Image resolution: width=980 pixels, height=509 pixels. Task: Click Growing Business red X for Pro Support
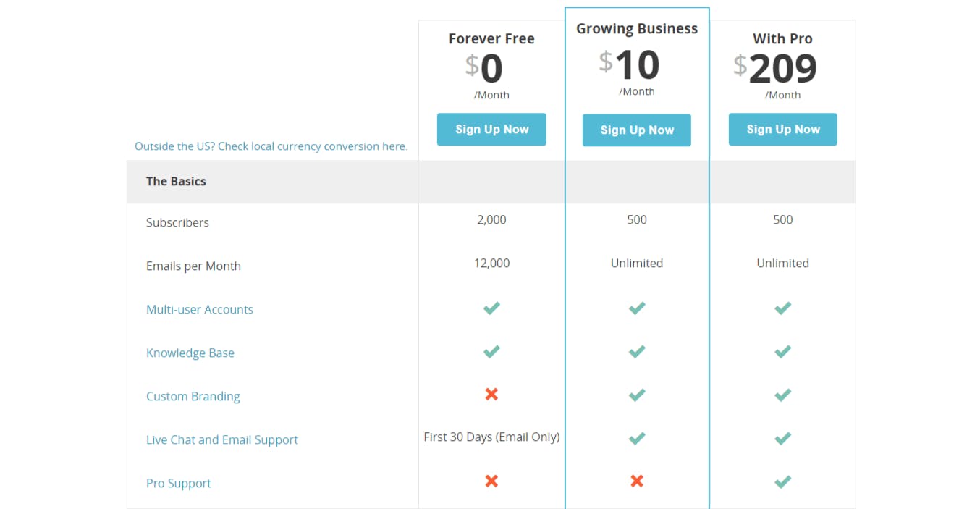(637, 481)
